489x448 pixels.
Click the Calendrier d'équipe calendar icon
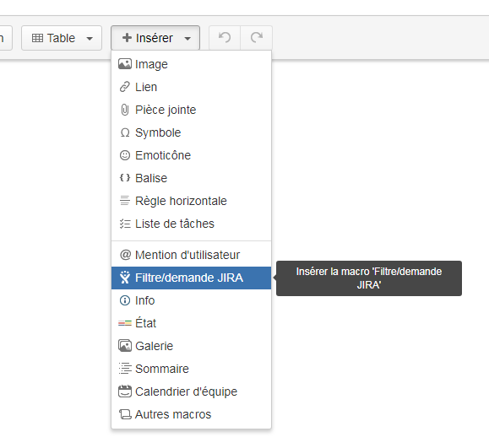point(125,391)
